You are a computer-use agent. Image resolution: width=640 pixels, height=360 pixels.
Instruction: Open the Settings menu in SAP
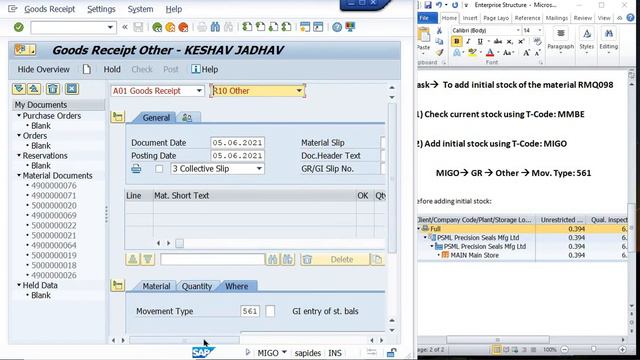[101, 9]
